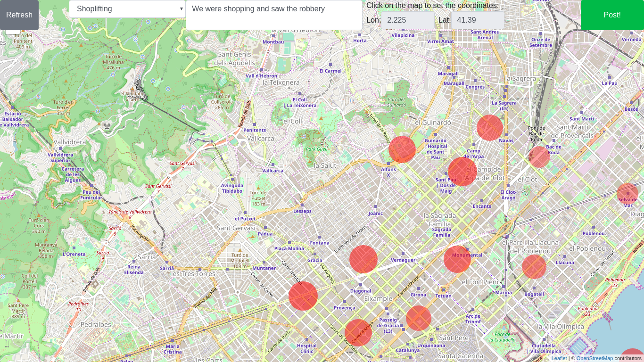Click the Reina Elisenda station label
Screen dimensions: 644x362
[x=134, y=270]
